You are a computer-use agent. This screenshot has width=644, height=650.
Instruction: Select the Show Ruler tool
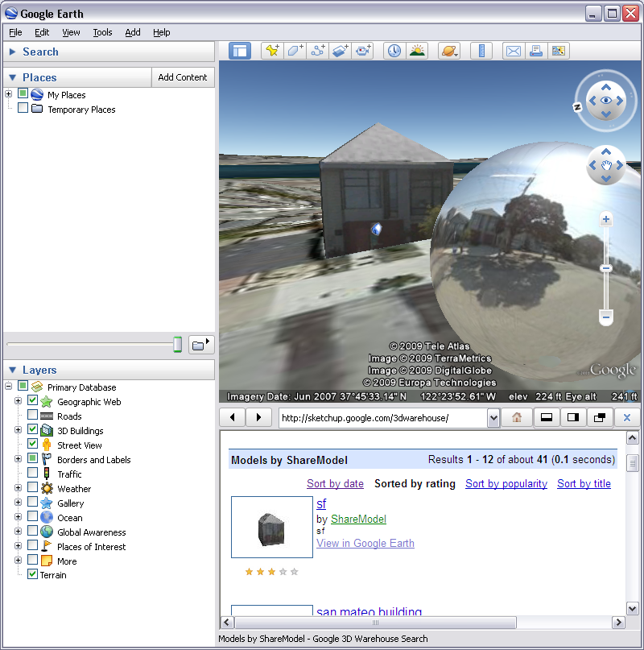coord(482,51)
